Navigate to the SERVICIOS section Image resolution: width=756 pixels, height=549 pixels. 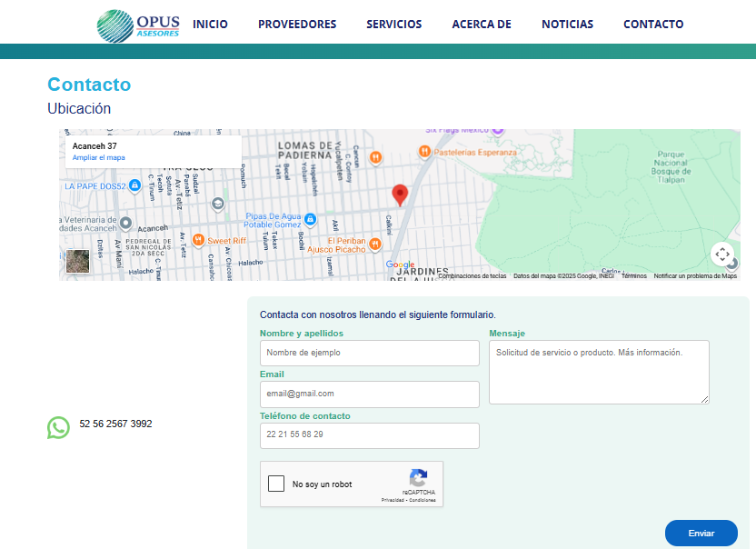click(x=394, y=25)
